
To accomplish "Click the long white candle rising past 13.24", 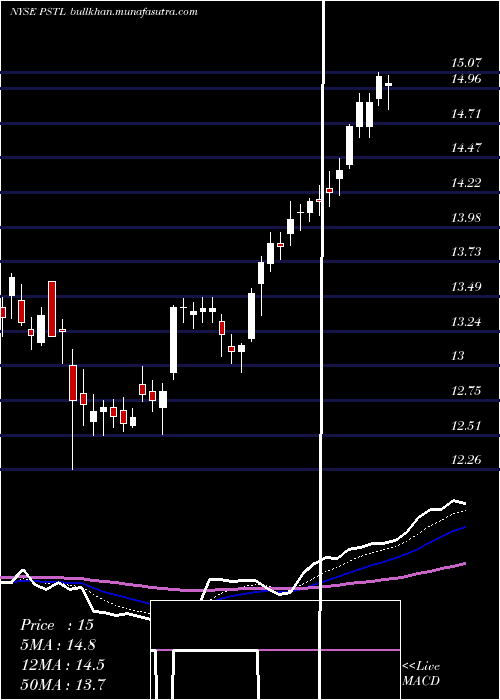I will [x=173, y=342].
